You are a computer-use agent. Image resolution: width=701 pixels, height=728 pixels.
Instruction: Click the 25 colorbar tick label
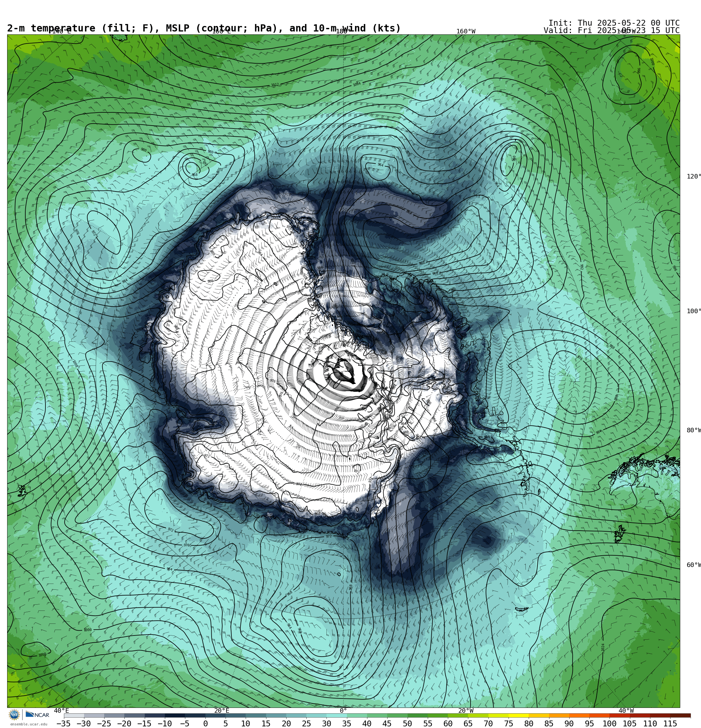306,723
